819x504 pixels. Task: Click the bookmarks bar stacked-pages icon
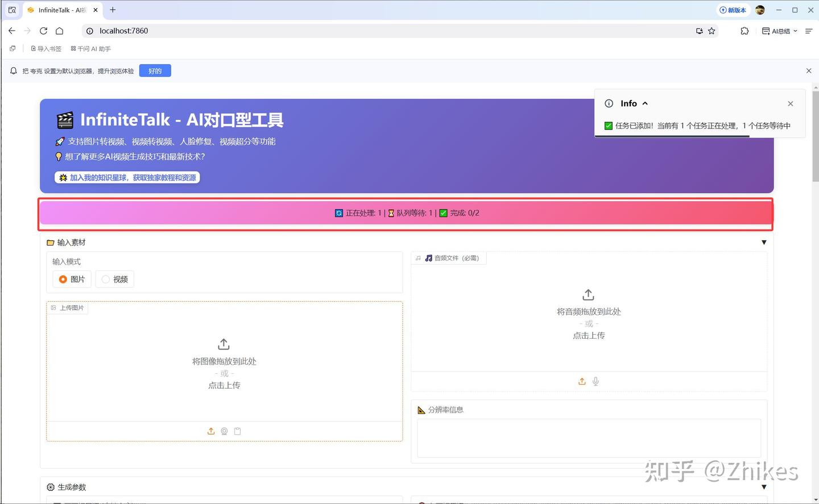pyautogui.click(x=13, y=49)
